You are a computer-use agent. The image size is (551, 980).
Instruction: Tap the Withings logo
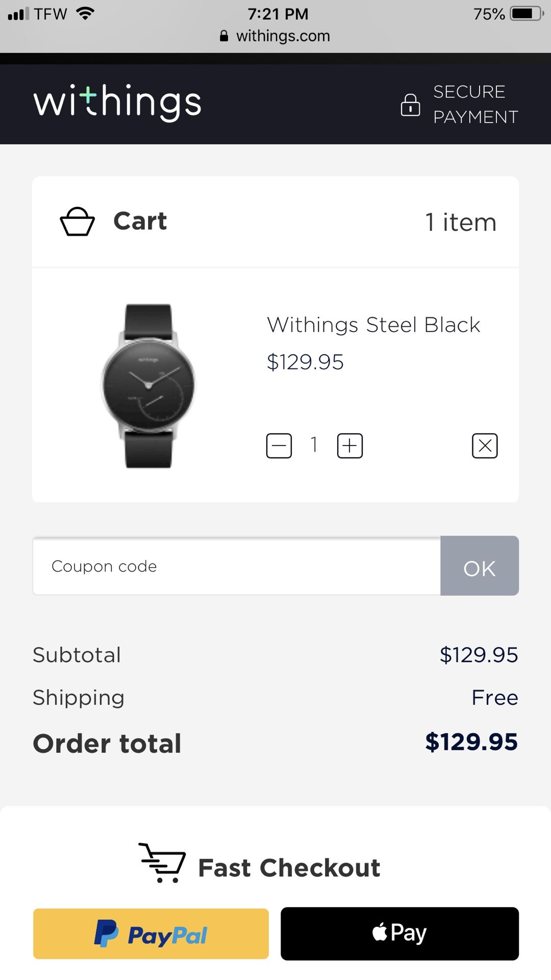tap(117, 103)
